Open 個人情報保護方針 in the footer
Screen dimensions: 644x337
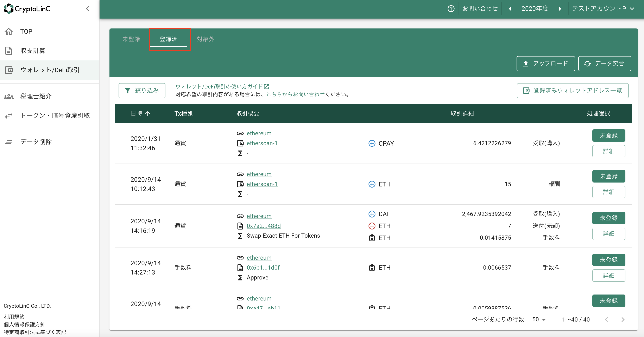coord(25,324)
